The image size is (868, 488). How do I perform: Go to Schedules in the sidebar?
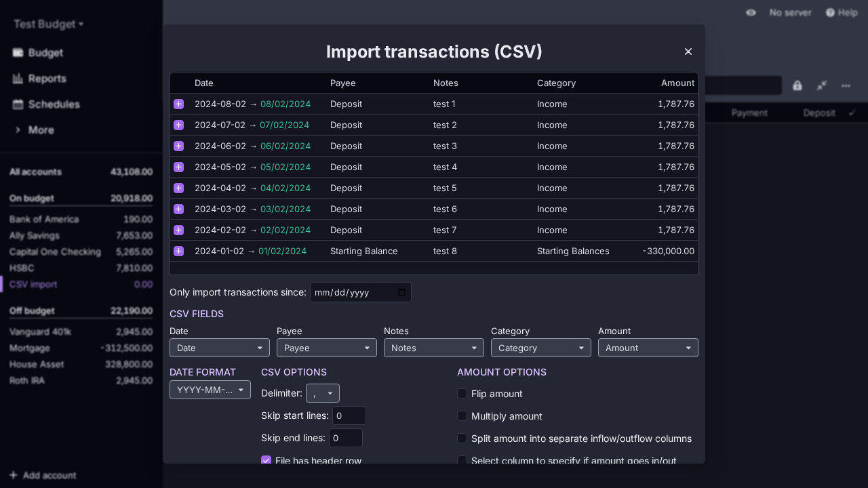click(54, 104)
